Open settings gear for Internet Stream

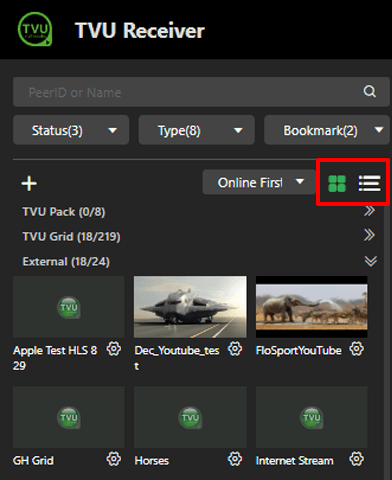coord(356,459)
